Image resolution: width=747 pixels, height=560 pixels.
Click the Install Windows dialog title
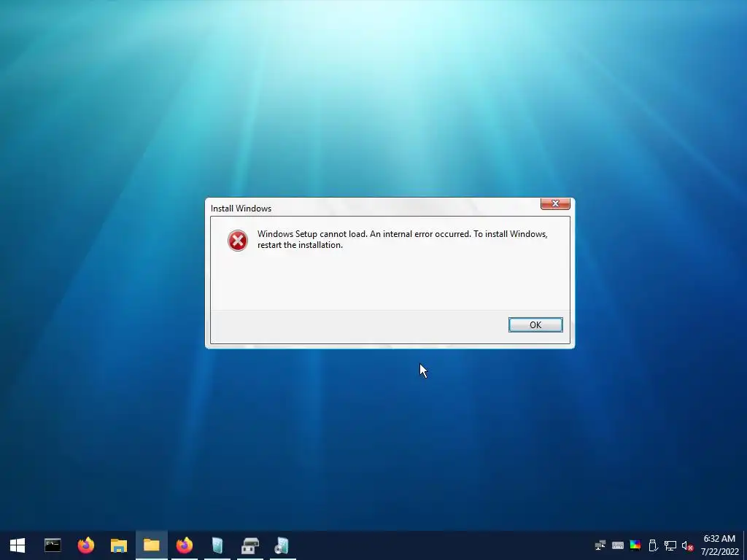(x=241, y=208)
